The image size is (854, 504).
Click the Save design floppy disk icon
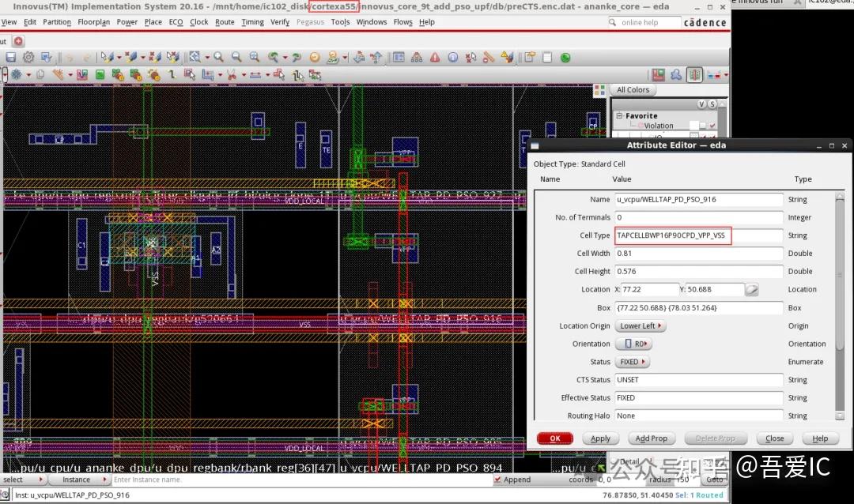(11, 58)
